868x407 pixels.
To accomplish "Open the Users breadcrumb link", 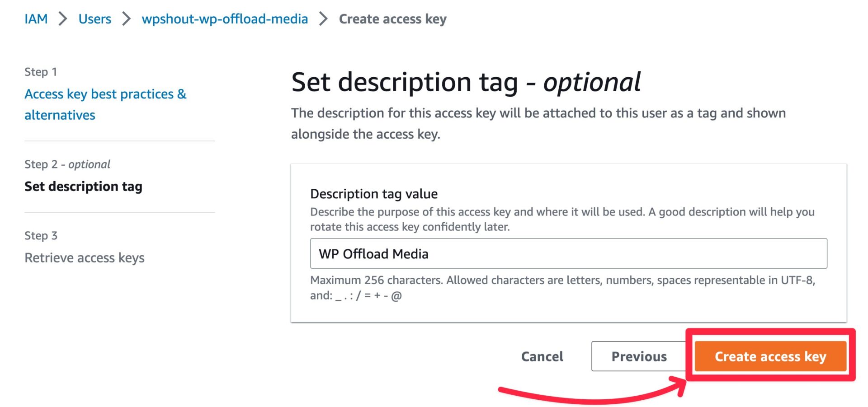I will point(94,19).
